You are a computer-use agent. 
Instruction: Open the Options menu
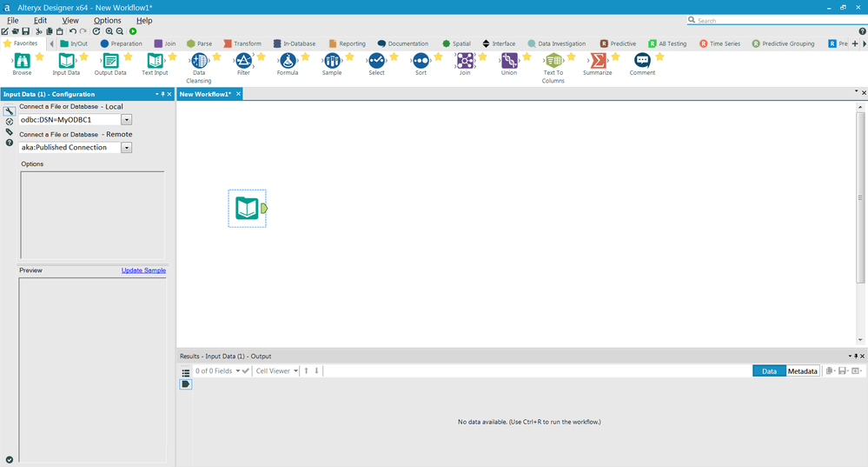coord(108,21)
